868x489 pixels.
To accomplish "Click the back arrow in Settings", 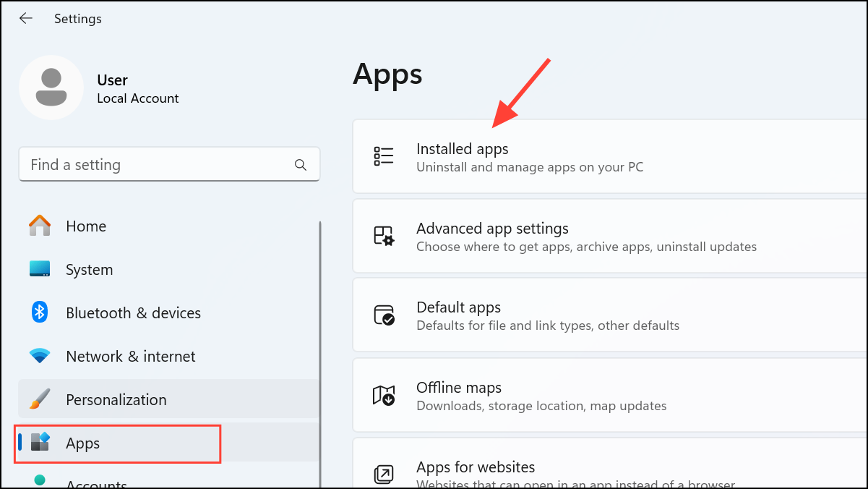I will click(26, 18).
